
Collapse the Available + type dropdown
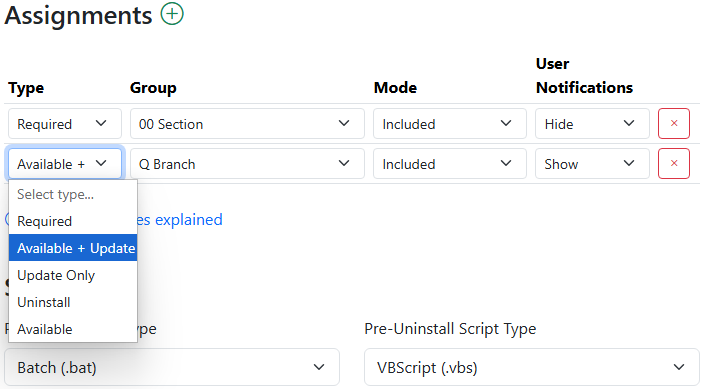(x=65, y=163)
